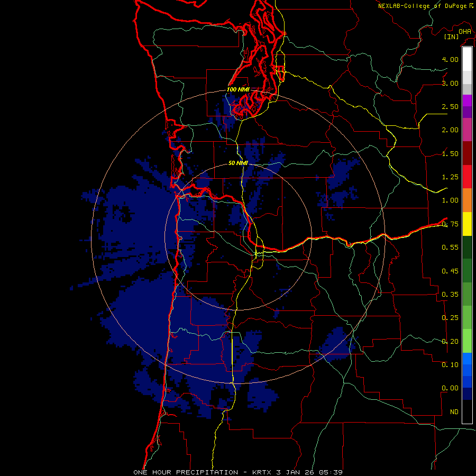Click the 1.25 legend value
The width and height of the screenshot is (476, 476).
pyautogui.click(x=450, y=177)
